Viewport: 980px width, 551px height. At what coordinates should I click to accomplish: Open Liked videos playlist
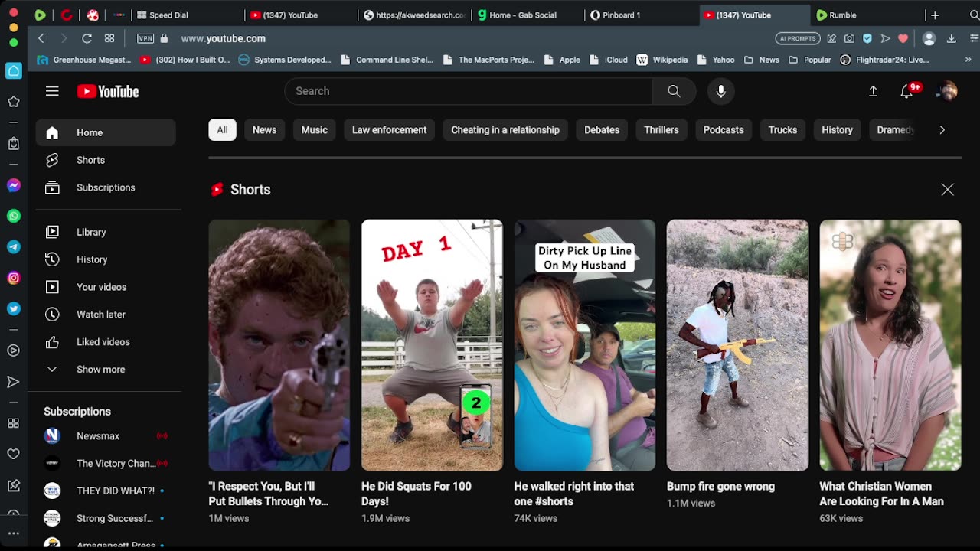point(106,342)
